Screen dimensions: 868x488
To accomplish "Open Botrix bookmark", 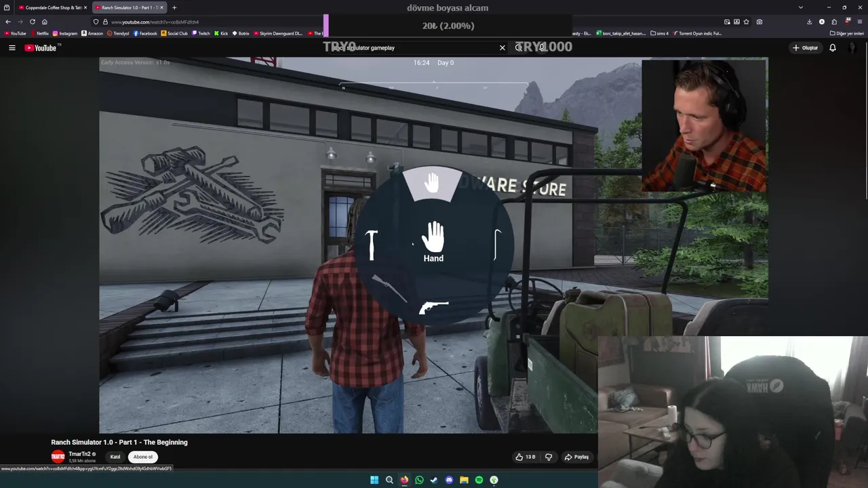I will (241, 33).
